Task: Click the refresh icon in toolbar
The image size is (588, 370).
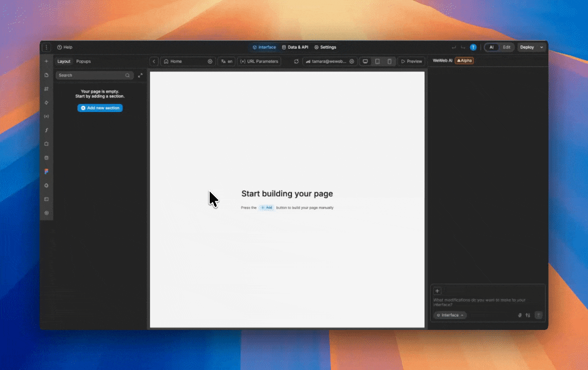Action: [296, 62]
